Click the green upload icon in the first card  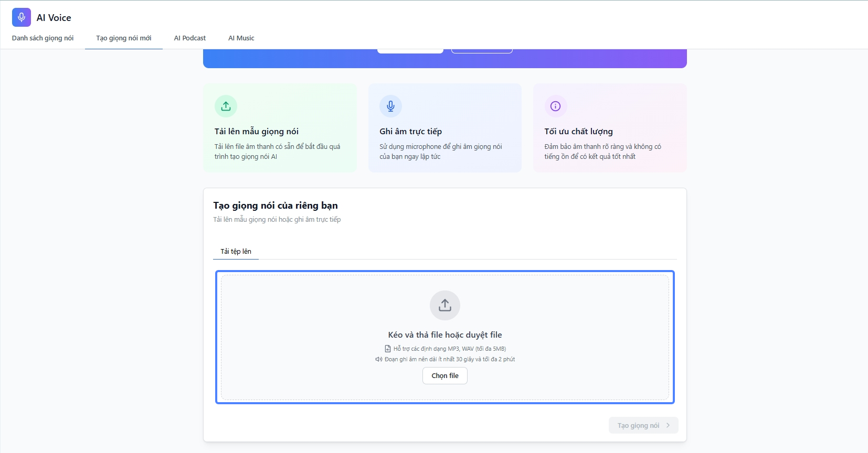[x=226, y=106]
